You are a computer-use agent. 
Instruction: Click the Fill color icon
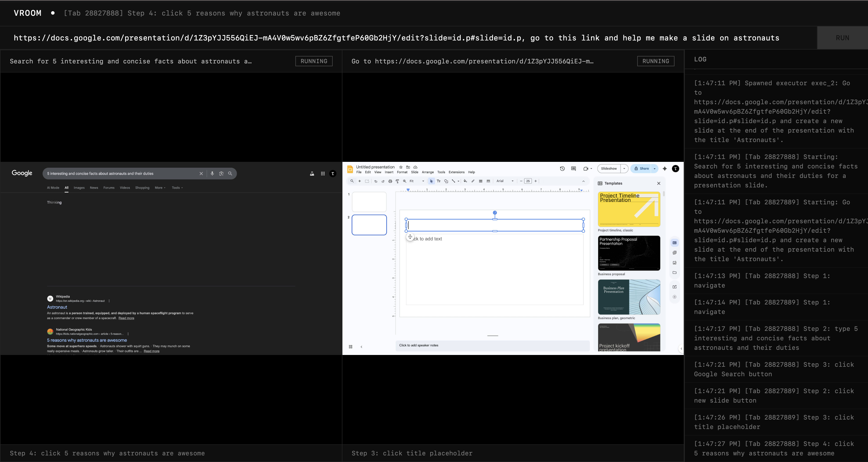coord(465,181)
